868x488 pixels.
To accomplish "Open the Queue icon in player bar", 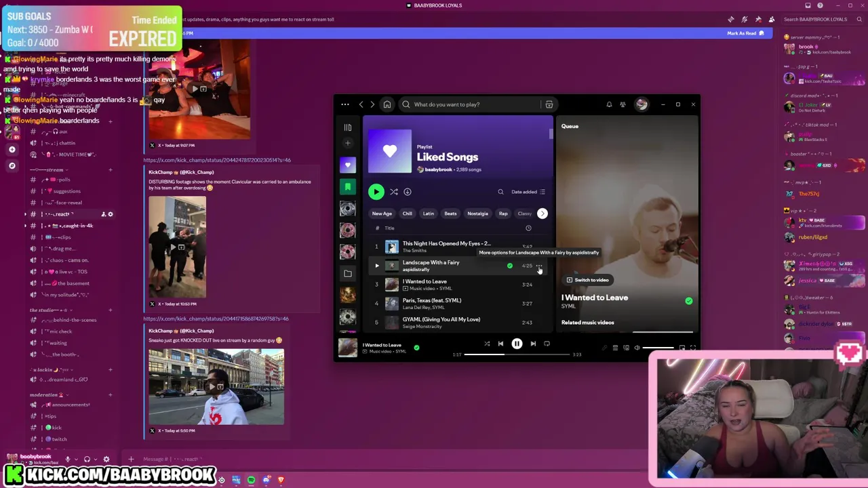I will coord(615,348).
